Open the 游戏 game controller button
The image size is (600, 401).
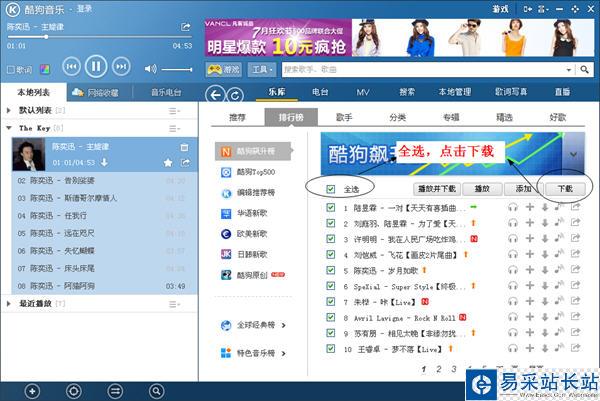[x=223, y=70]
